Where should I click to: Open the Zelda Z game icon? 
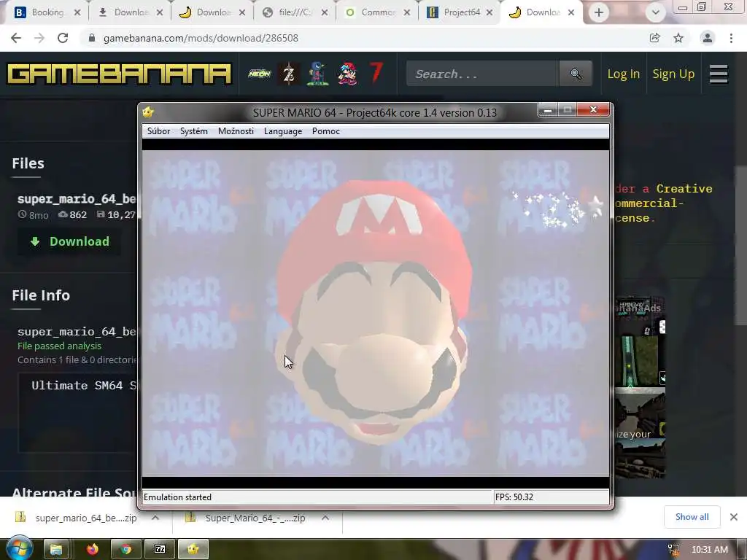point(289,74)
